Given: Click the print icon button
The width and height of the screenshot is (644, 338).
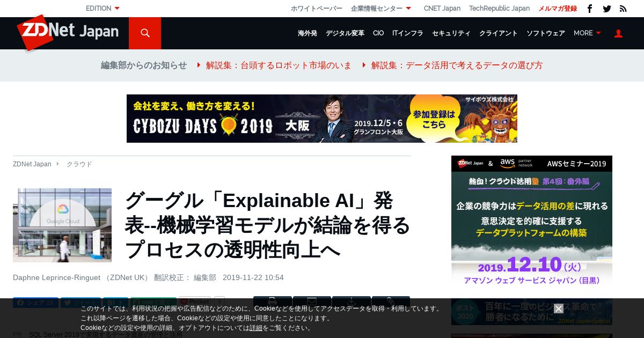Looking at the screenshot, I should (273, 302).
